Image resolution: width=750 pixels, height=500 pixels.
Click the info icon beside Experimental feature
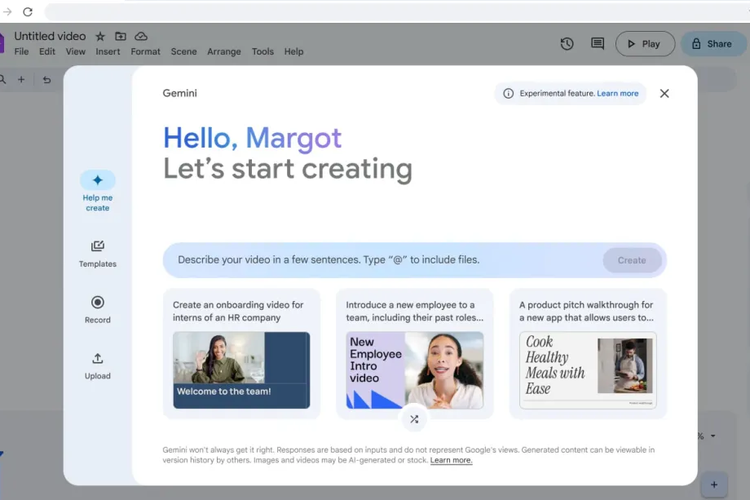pos(508,93)
